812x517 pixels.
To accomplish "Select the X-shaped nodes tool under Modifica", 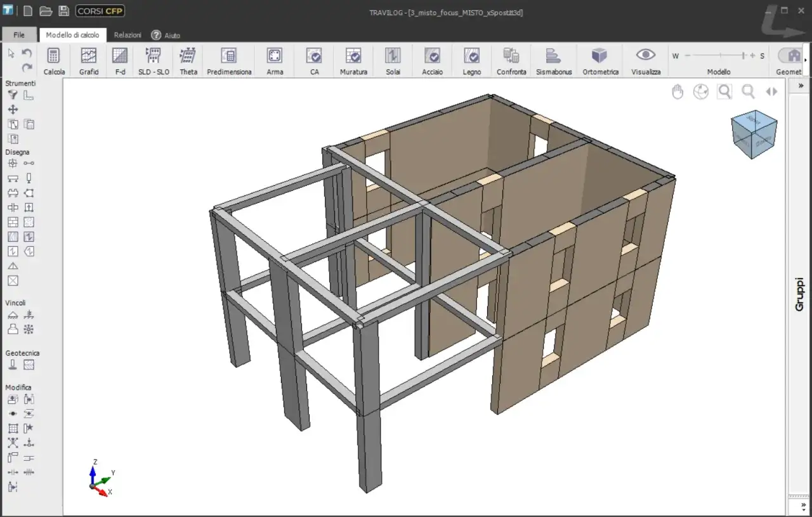I will click(x=13, y=443).
